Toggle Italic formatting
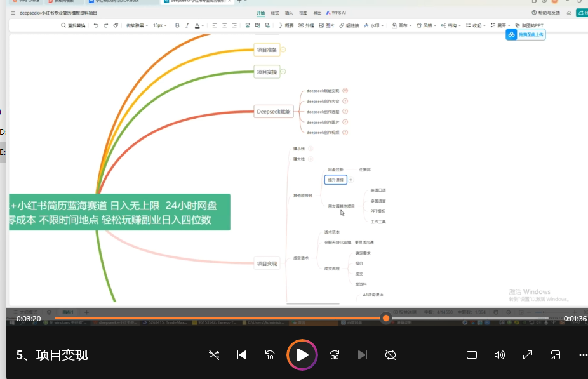This screenshot has width=588, height=379. (187, 25)
